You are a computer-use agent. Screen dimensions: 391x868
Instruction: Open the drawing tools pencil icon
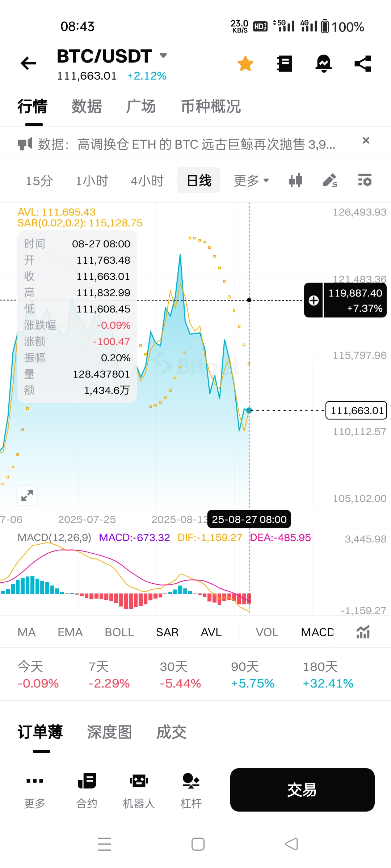pyautogui.click(x=330, y=180)
